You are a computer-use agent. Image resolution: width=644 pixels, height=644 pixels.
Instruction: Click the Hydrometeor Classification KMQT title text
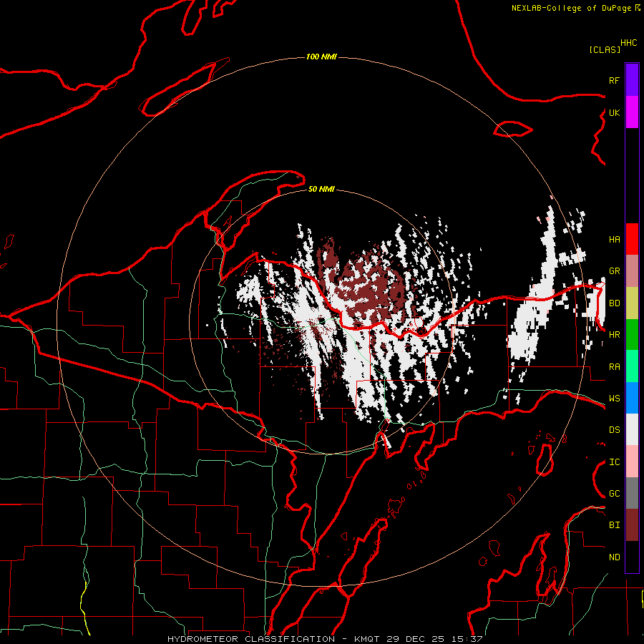coord(273,639)
